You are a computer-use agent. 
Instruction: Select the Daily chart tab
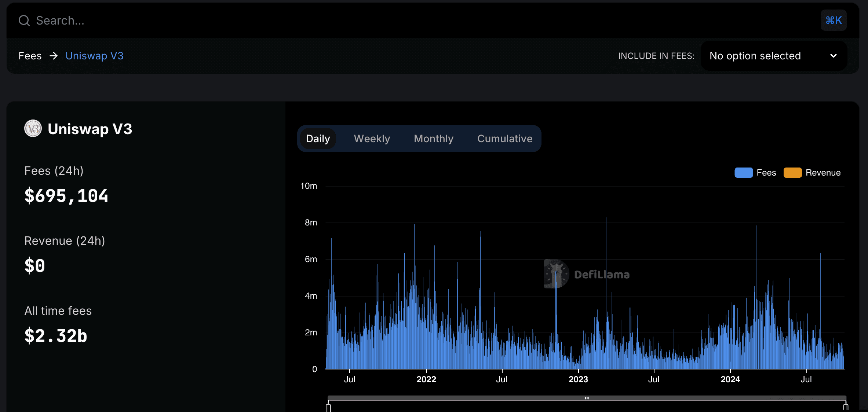(318, 139)
